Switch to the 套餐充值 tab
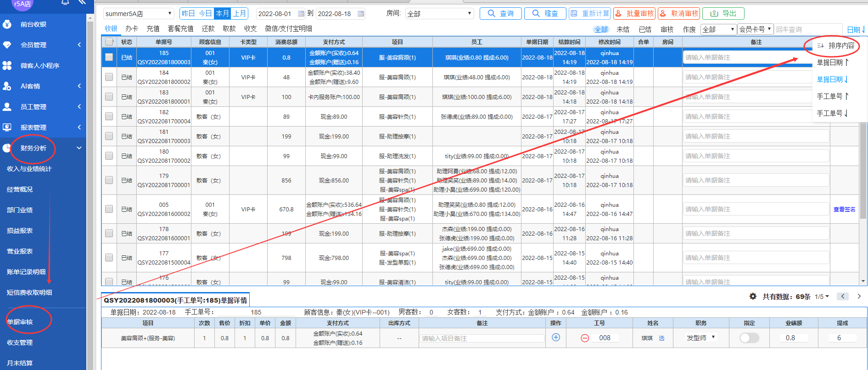 tap(180, 28)
